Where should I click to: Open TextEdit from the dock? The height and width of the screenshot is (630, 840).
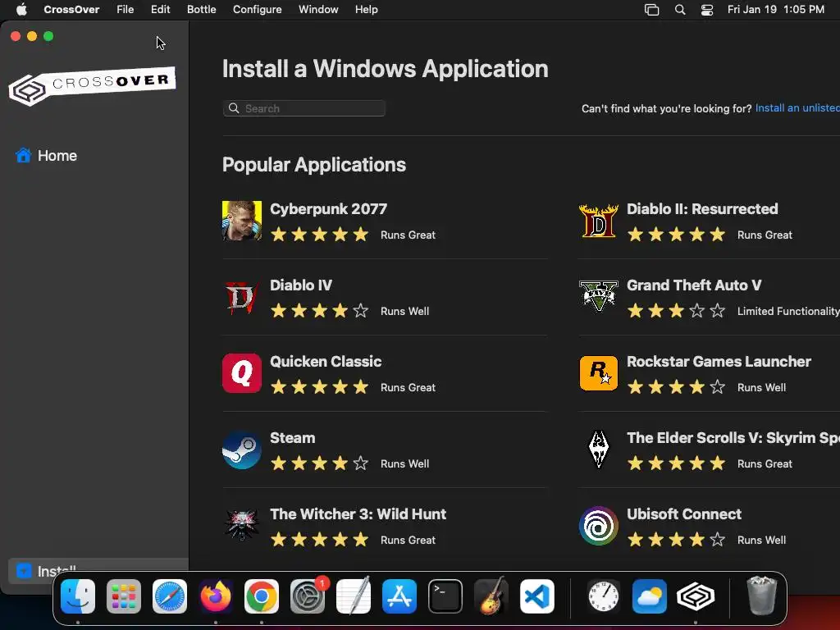(353, 596)
